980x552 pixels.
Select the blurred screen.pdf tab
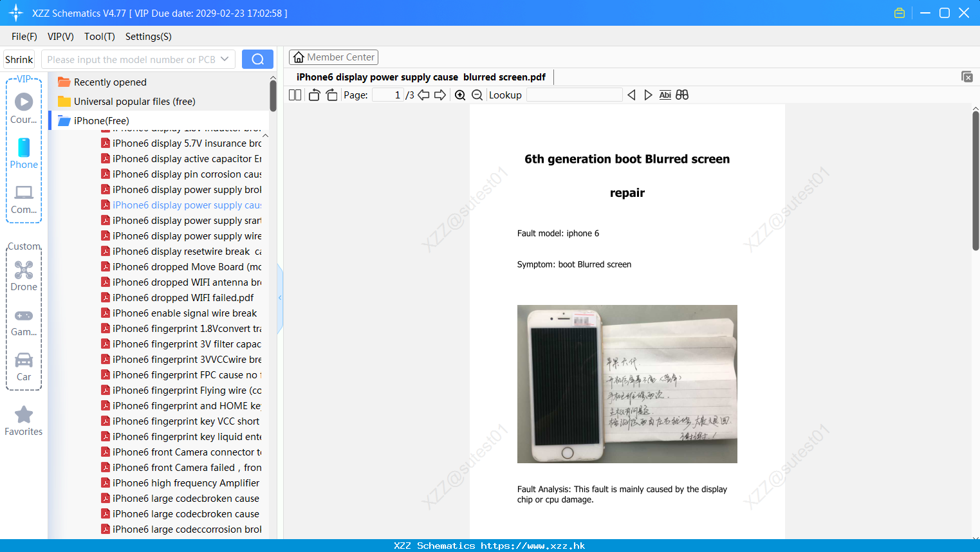point(421,77)
